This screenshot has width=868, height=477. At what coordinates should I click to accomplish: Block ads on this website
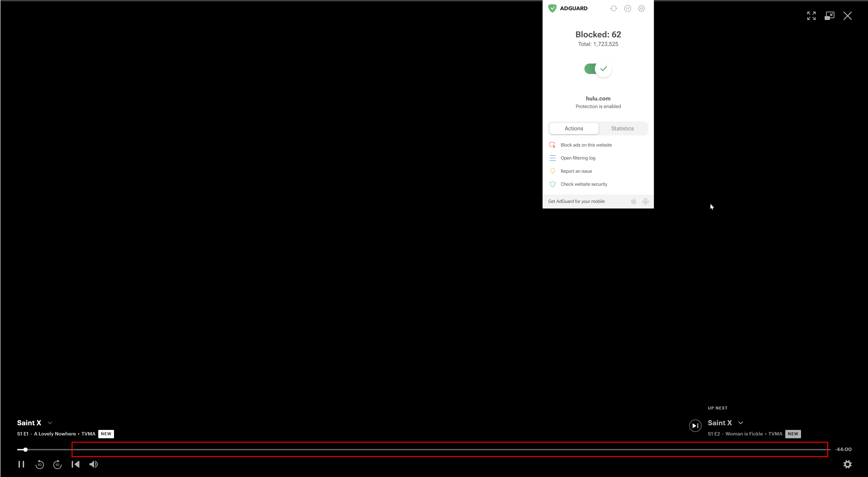pyautogui.click(x=586, y=145)
